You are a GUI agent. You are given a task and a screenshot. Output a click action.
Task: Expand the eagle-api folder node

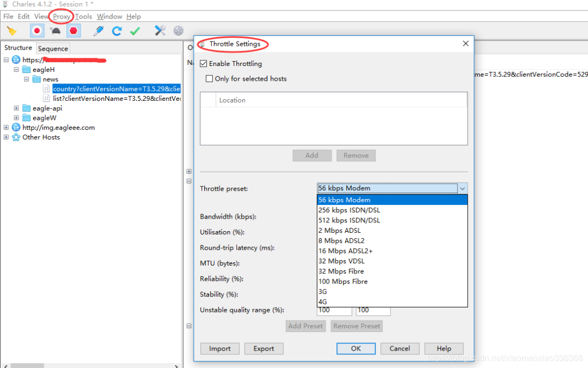[x=16, y=108]
